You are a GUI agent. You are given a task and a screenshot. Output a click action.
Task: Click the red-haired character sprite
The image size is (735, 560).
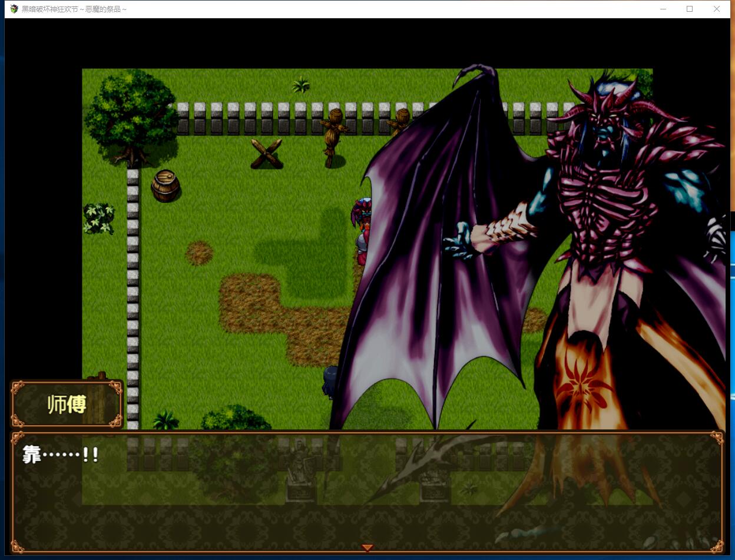[363, 230]
